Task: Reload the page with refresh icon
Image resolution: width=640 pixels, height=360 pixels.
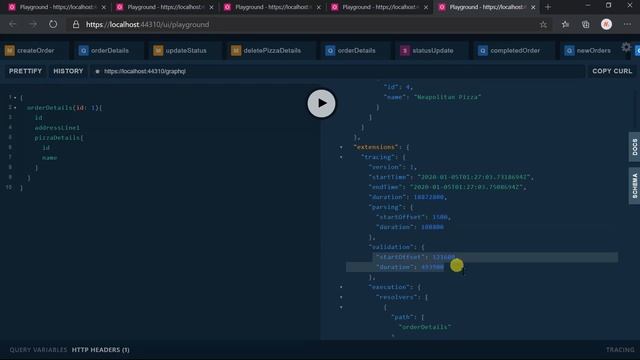Action: tap(53, 24)
